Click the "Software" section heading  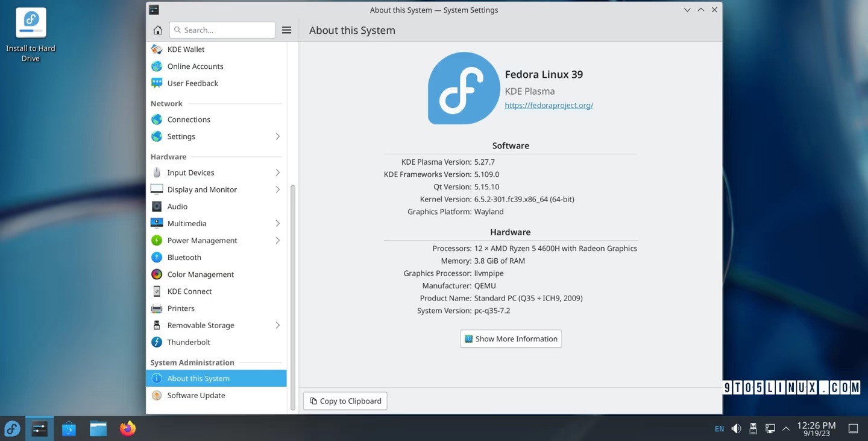tap(511, 145)
